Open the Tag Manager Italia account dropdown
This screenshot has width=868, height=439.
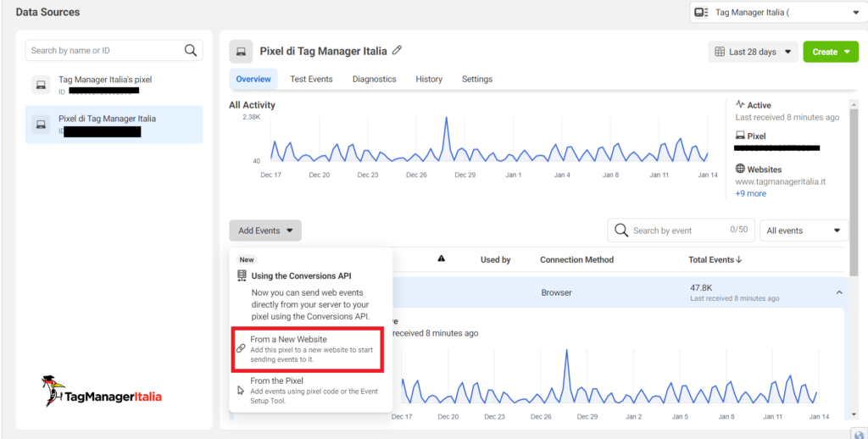[778, 12]
